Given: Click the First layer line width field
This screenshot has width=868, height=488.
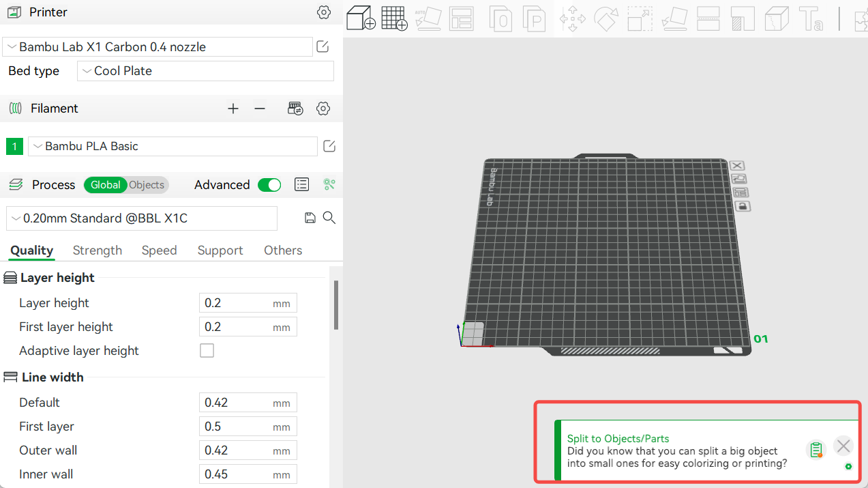Looking at the screenshot, I should [248, 427].
